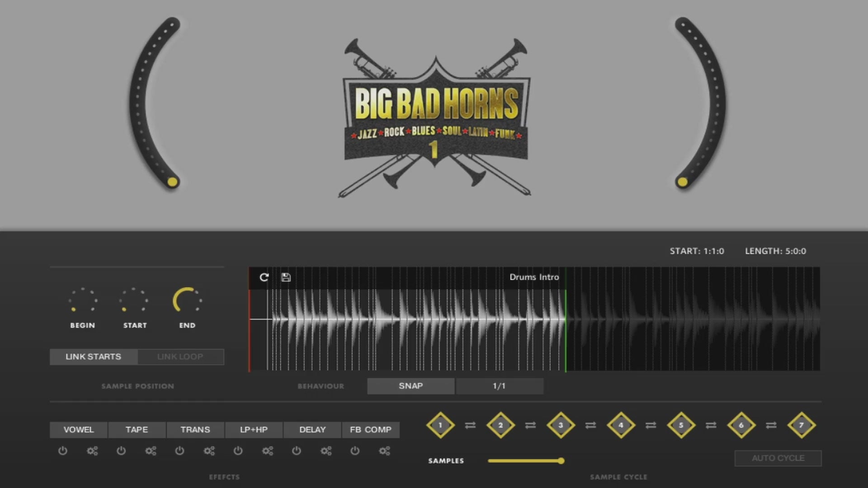The width and height of the screenshot is (868, 488).
Task: Click the LENGTH: 5:0:0 readout
Action: tap(775, 251)
